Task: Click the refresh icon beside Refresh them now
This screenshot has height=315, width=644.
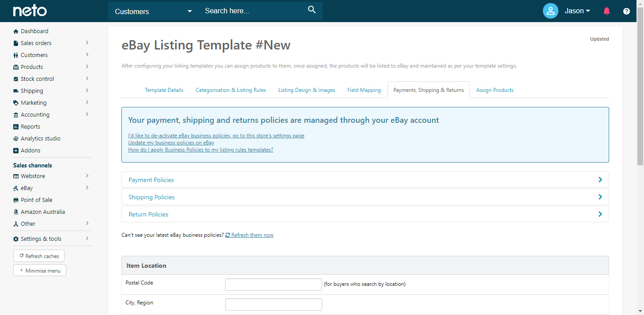Action: [x=228, y=235]
